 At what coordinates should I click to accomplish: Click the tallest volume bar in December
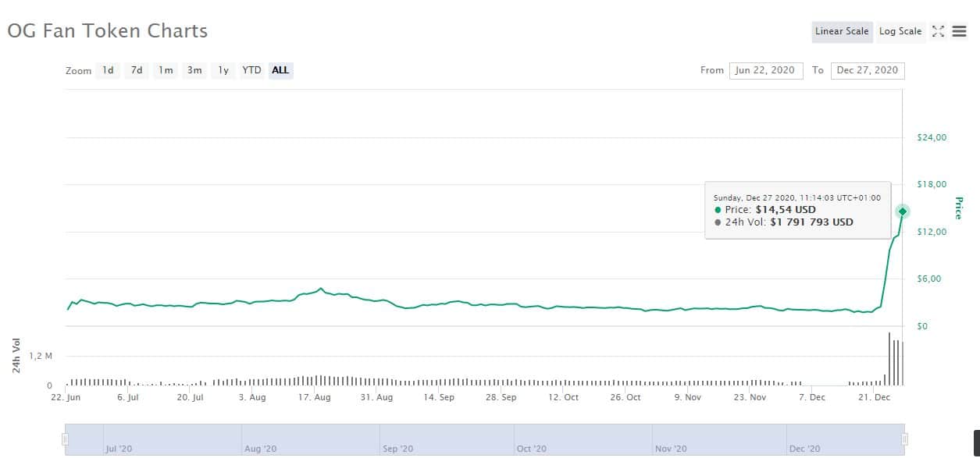[889, 359]
